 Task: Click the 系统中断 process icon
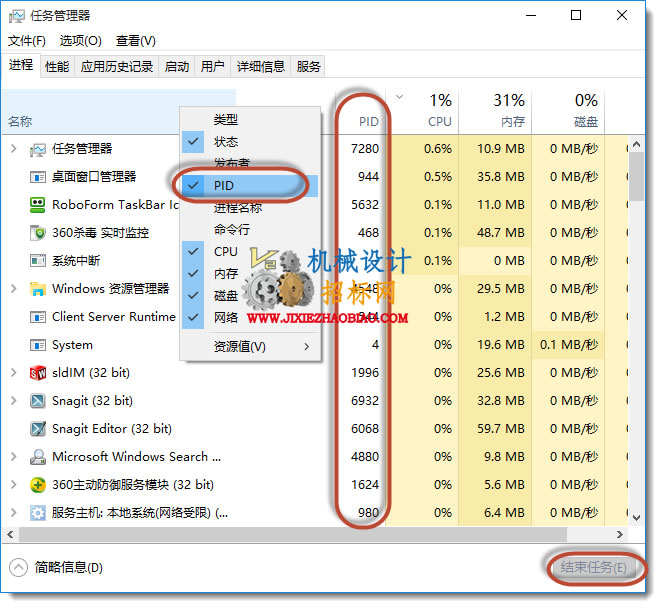pos(38,261)
